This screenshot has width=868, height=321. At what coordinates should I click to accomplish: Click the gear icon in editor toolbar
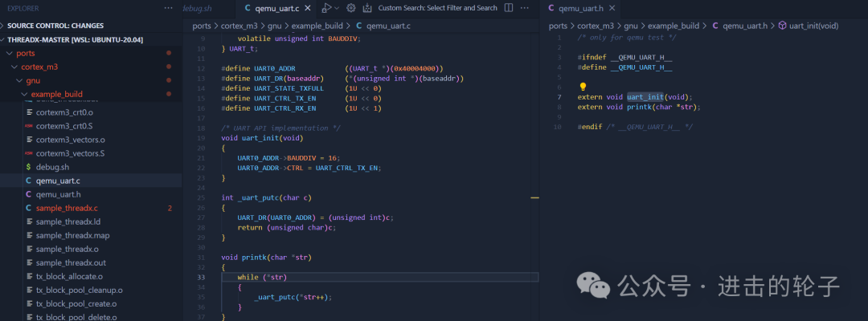[x=350, y=8]
